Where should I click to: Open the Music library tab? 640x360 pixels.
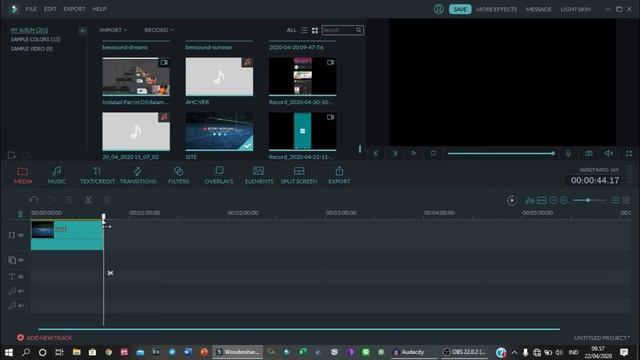(x=57, y=175)
